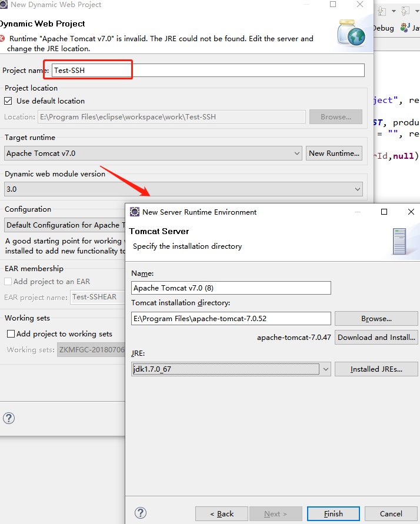Image resolution: width=420 pixels, height=524 pixels.
Task: Click Tomcat installation directory field
Action: click(231, 319)
